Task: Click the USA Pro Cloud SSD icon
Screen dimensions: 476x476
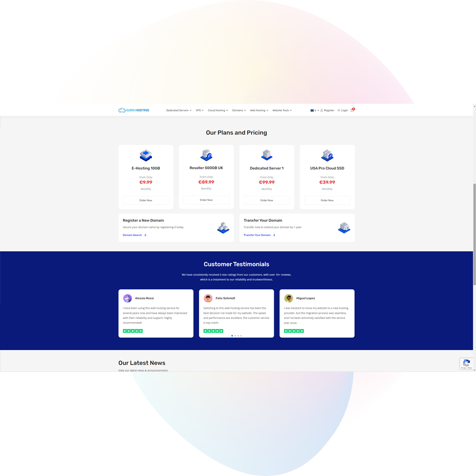Action: coord(327,155)
